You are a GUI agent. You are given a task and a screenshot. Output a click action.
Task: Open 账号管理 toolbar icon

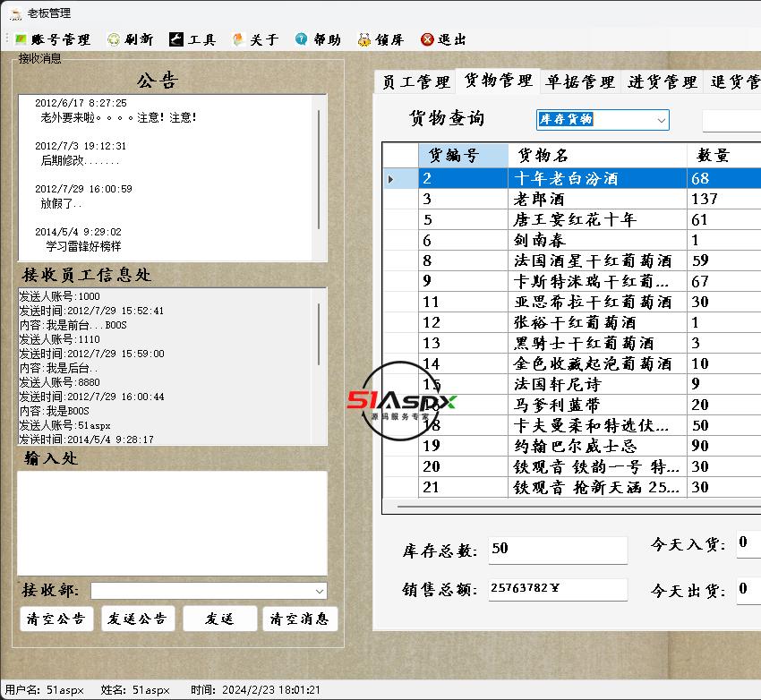[x=21, y=39]
